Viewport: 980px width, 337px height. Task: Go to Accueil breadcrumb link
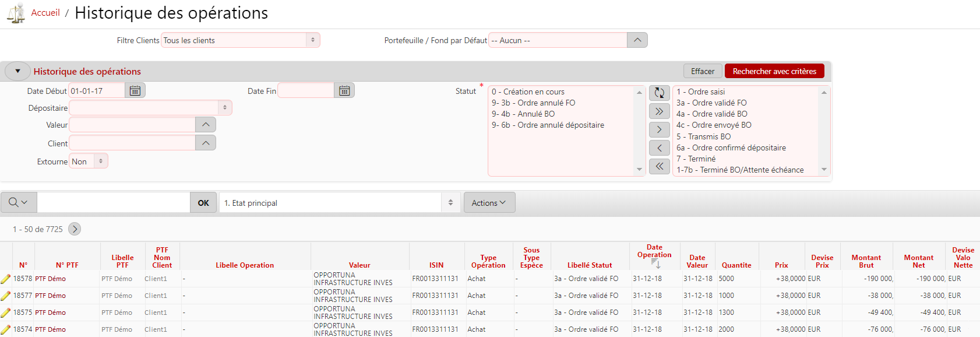45,13
